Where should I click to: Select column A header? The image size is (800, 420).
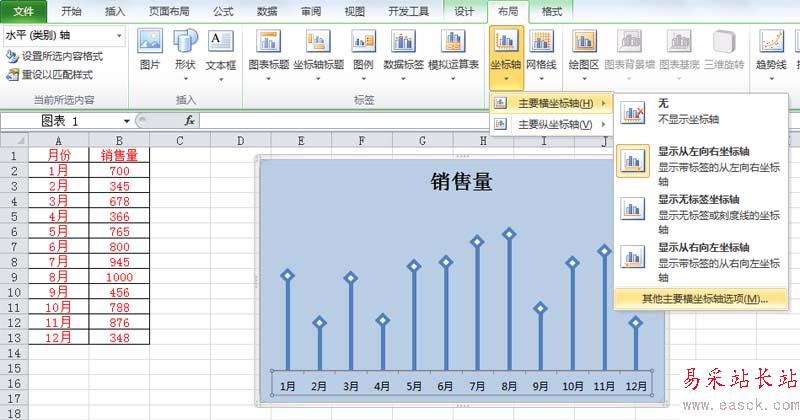pos(58,140)
